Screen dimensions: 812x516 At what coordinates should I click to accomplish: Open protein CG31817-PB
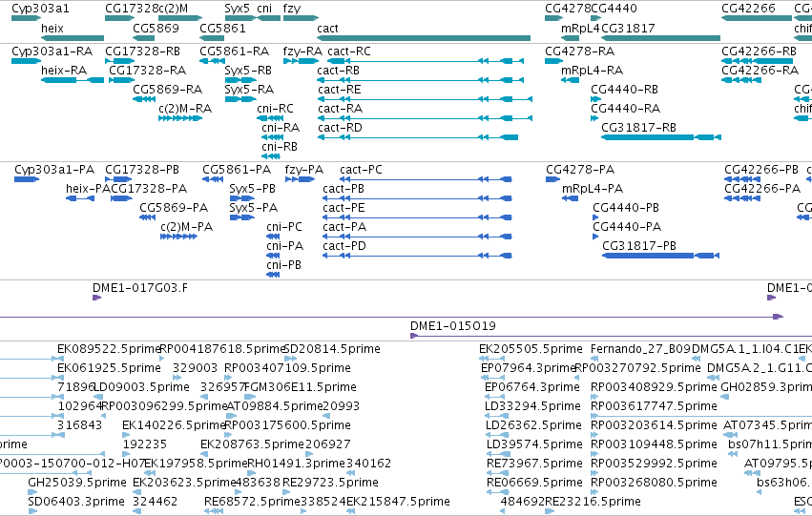click(639, 246)
